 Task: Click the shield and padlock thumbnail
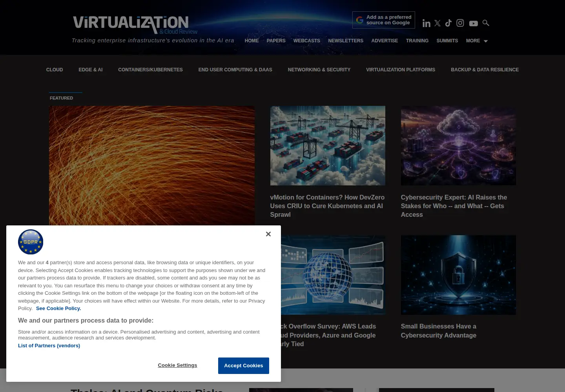point(458,275)
